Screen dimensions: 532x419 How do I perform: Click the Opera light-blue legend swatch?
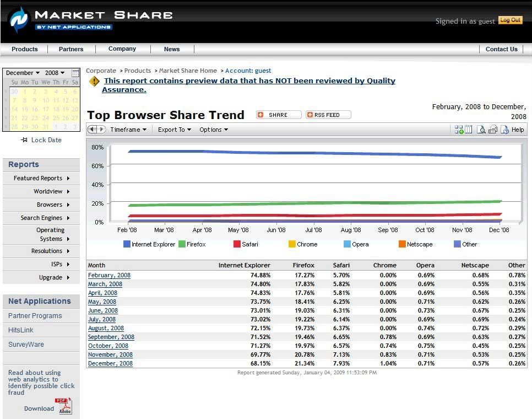click(x=347, y=244)
